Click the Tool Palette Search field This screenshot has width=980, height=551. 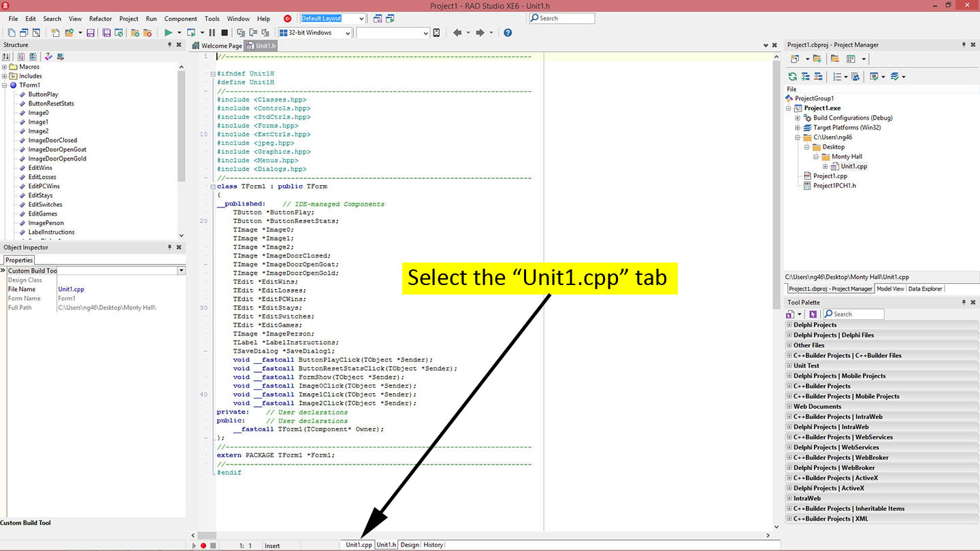point(853,314)
